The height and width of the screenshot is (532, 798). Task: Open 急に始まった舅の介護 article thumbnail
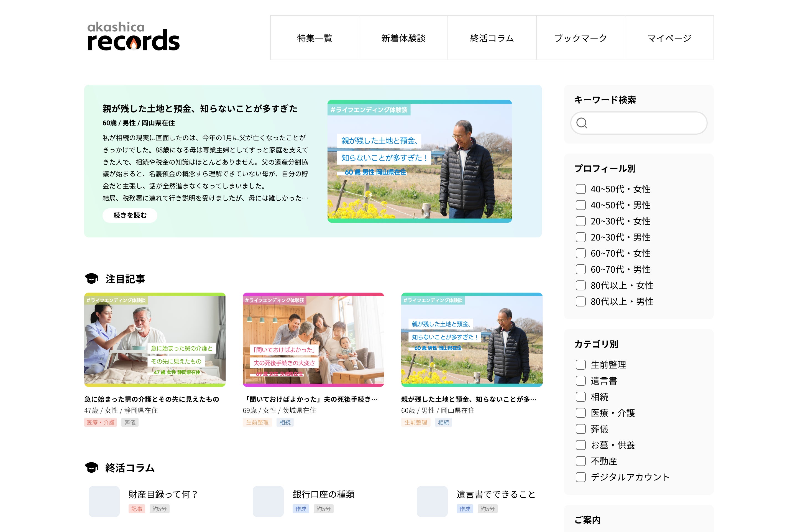tap(155, 339)
